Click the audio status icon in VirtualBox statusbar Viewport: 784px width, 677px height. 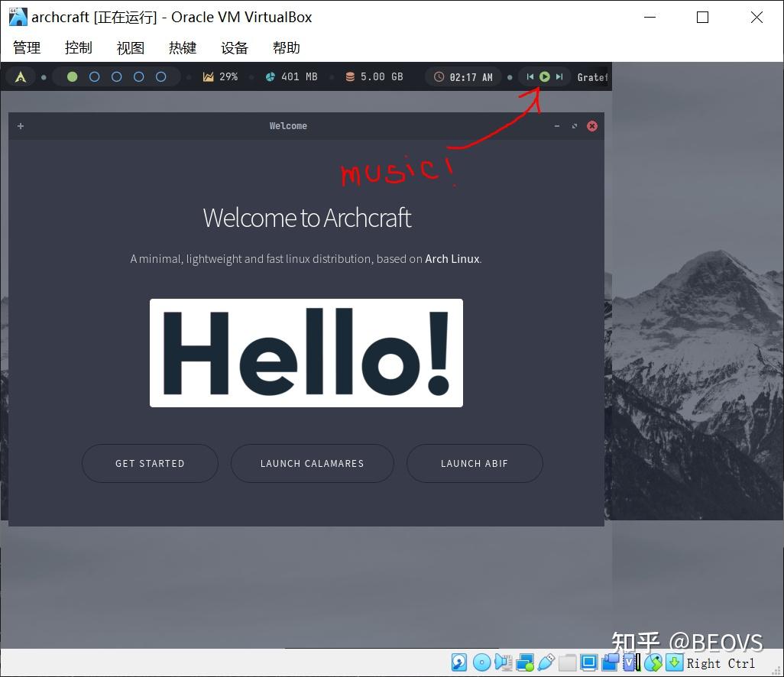pos(503,662)
